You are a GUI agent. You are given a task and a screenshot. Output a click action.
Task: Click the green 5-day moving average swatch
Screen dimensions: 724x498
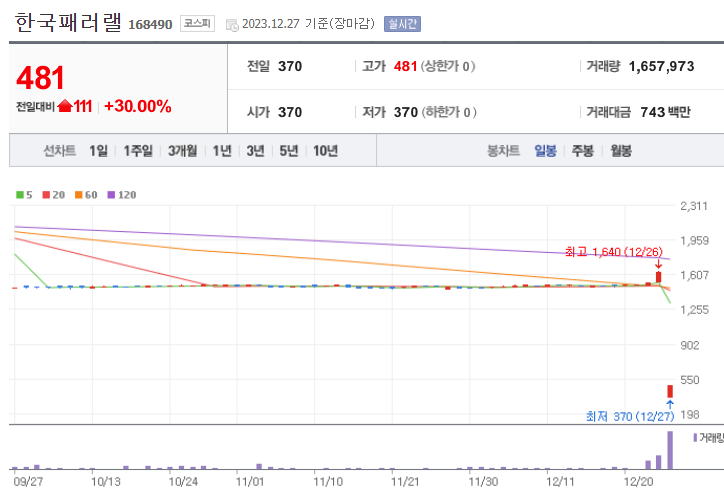pos(20,195)
